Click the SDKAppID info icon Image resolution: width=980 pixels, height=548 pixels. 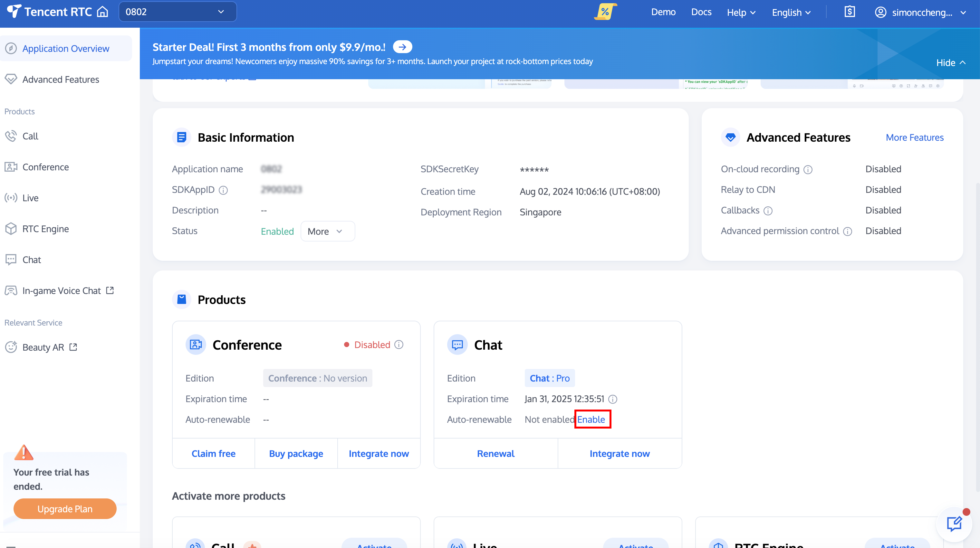tap(223, 190)
